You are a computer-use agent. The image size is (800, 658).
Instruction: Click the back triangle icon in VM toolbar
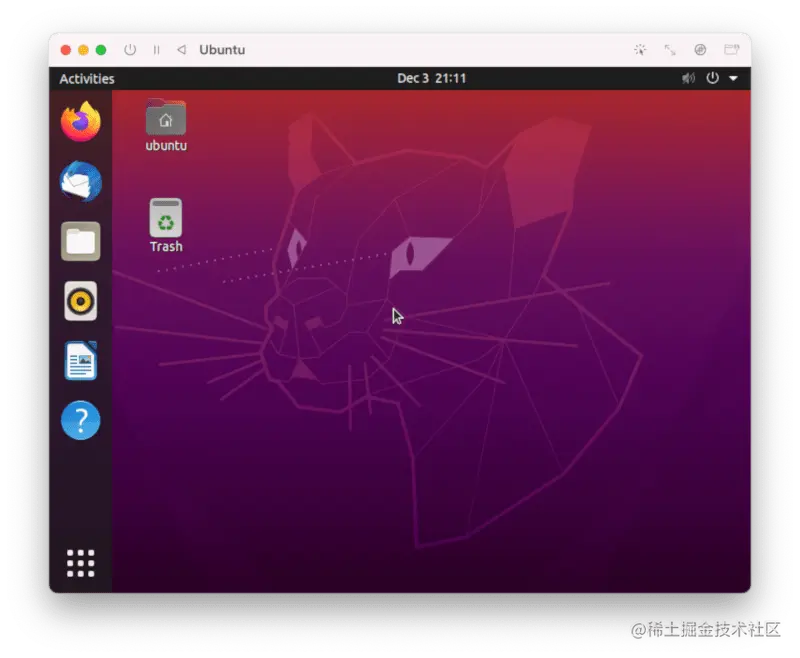(181, 49)
